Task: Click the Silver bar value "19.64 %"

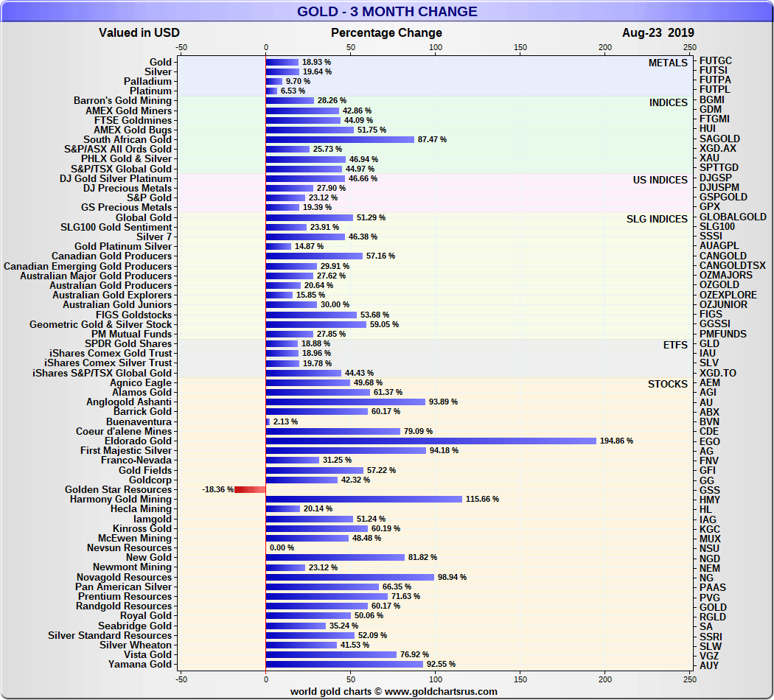Action: pyautogui.click(x=317, y=71)
